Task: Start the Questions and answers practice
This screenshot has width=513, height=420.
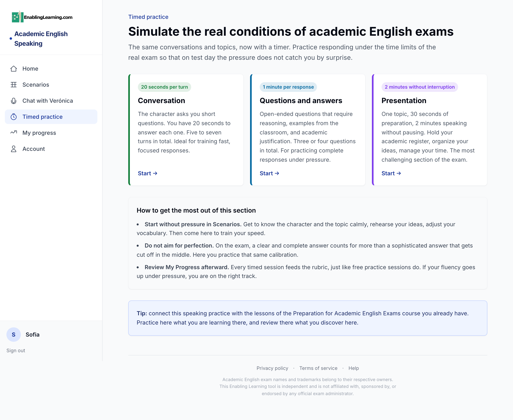Action: tap(269, 173)
